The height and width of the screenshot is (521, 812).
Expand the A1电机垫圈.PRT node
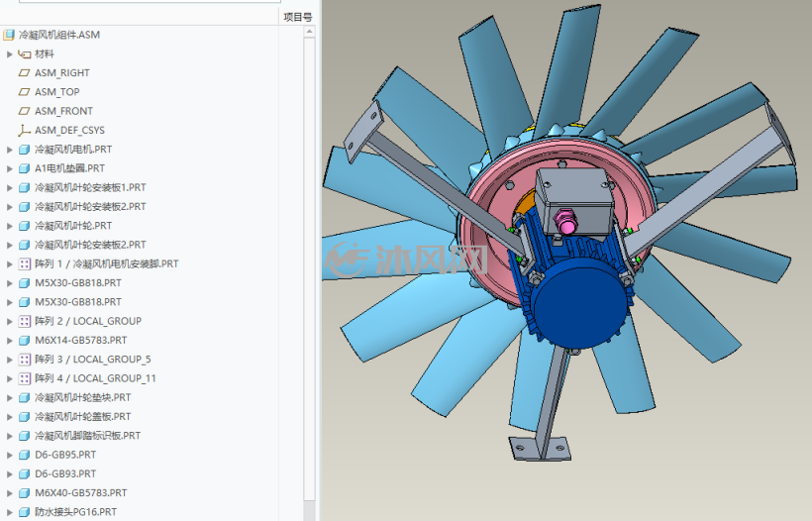(x=9, y=168)
